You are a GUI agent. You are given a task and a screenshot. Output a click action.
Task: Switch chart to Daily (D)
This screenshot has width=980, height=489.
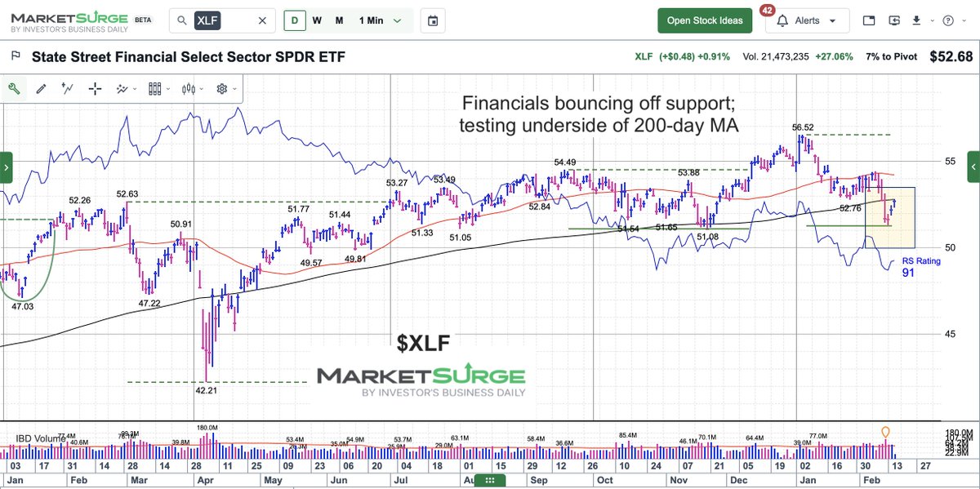click(295, 20)
